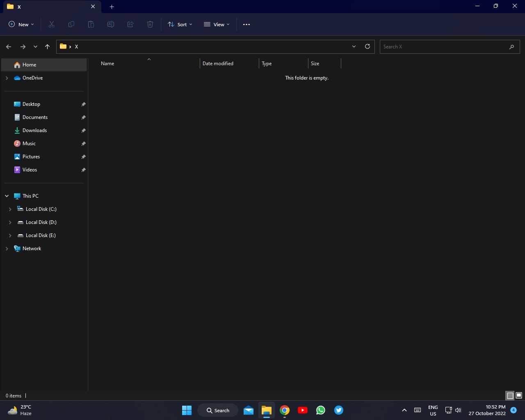Expand Local Disk (C:) node

point(10,209)
